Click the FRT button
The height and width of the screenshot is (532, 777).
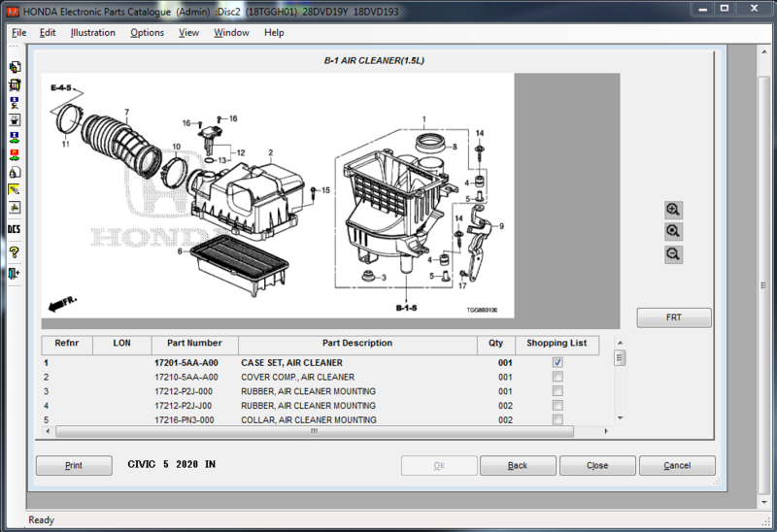tap(674, 317)
